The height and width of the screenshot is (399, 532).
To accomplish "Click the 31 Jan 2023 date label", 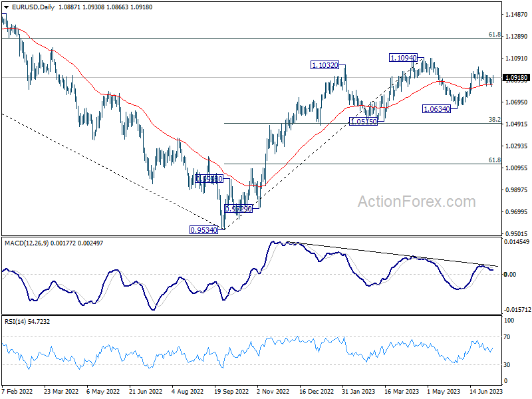I will pyautogui.click(x=358, y=392).
